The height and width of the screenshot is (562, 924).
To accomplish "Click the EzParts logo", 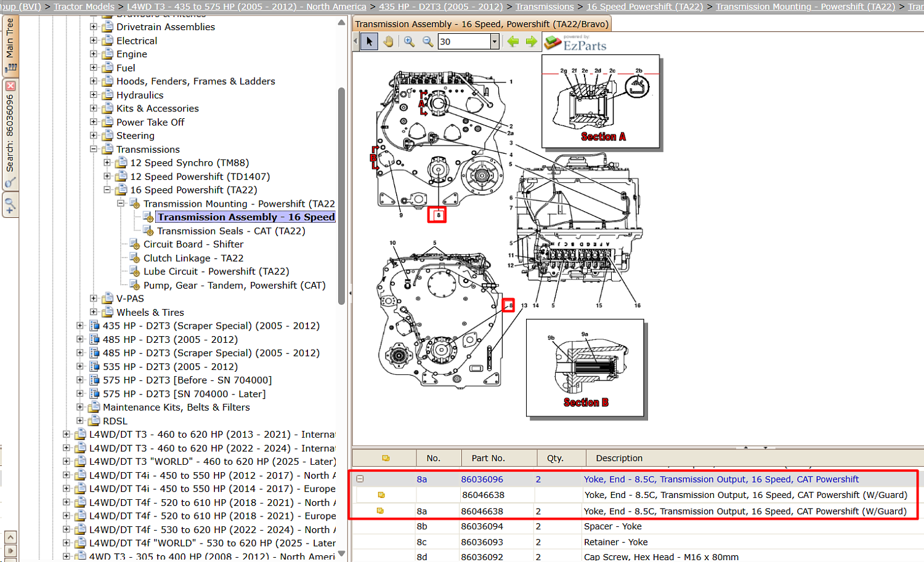I will pyautogui.click(x=576, y=42).
